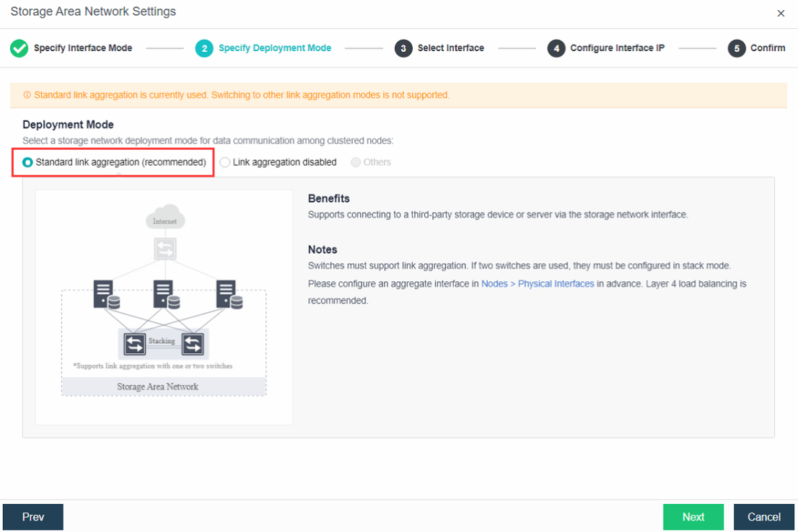Image resolution: width=798 pixels, height=532 pixels.
Task: Click the step 5 circle icon
Action: tap(736, 48)
